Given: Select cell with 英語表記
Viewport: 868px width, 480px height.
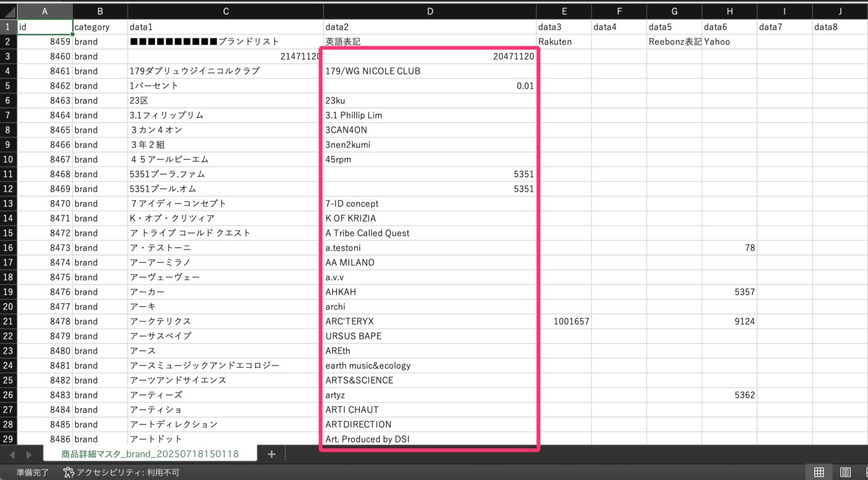Looking at the screenshot, I should pos(430,42).
